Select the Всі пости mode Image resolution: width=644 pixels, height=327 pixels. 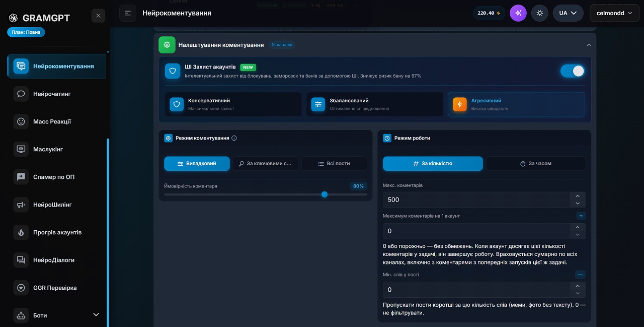334,164
